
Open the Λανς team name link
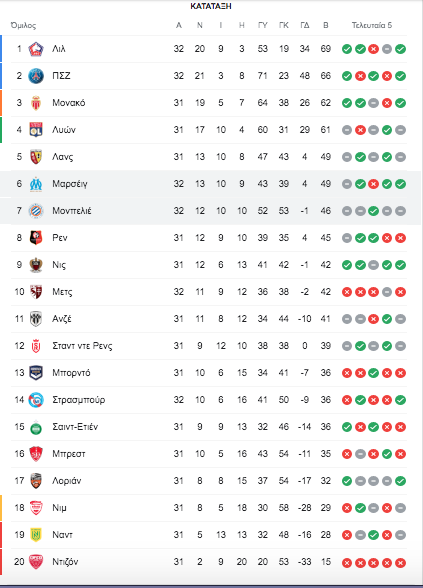(63, 157)
